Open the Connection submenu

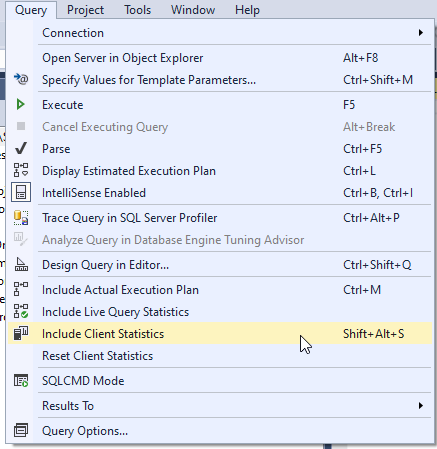point(220,33)
